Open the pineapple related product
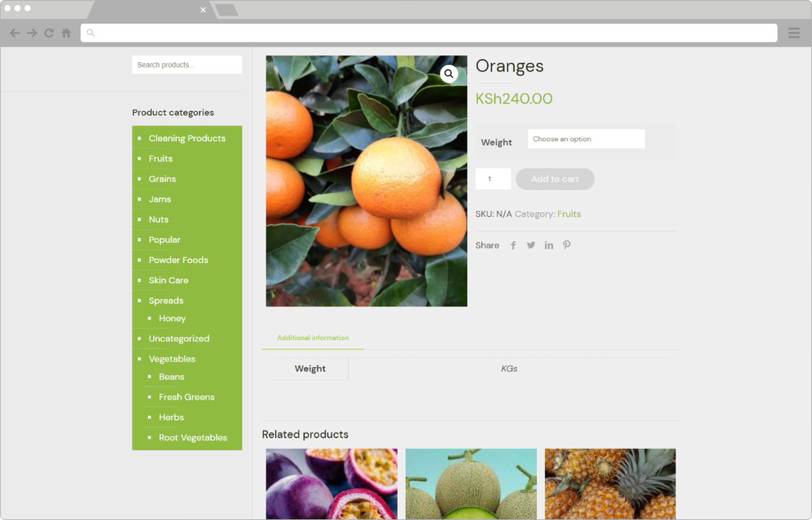Screen dimensions: 812x520 610,483
